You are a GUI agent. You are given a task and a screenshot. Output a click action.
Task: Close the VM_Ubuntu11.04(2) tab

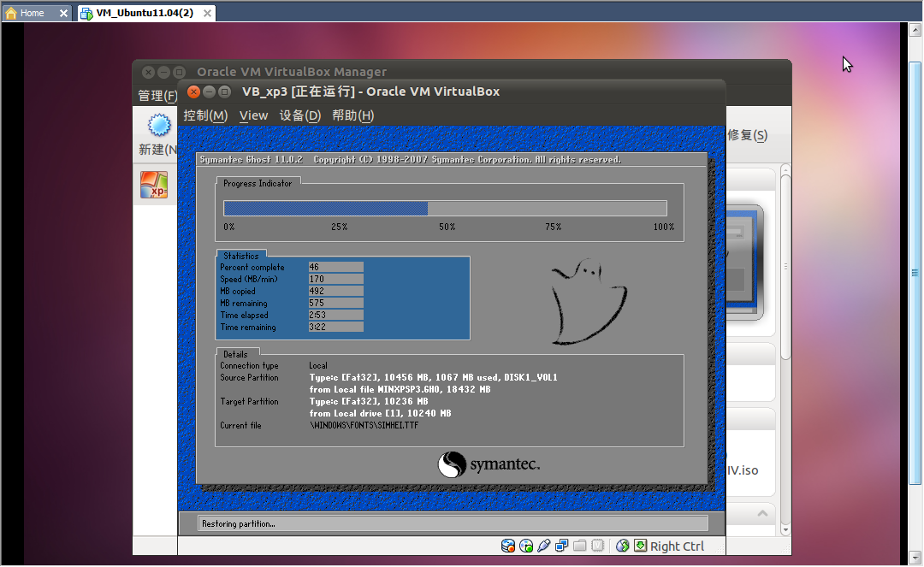[x=207, y=13]
